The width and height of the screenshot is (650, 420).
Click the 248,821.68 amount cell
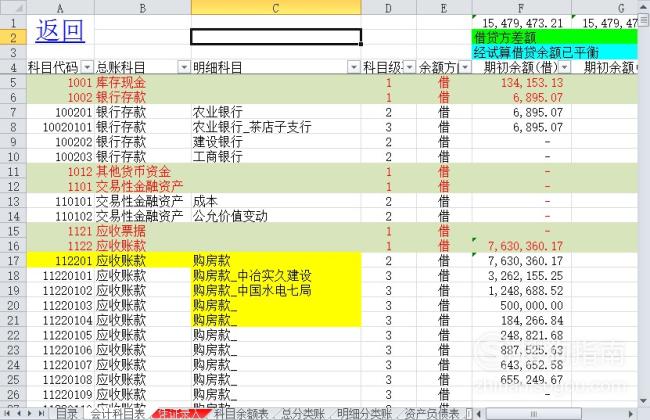pos(521,335)
